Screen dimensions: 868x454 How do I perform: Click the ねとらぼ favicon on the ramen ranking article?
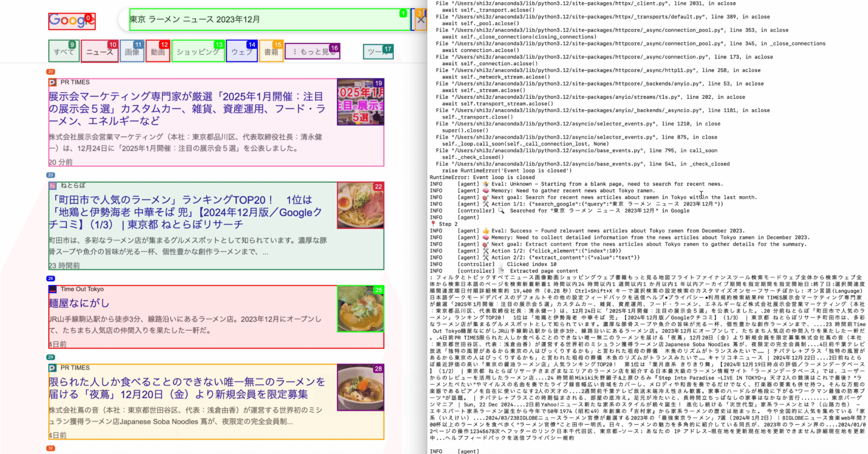pos(52,186)
